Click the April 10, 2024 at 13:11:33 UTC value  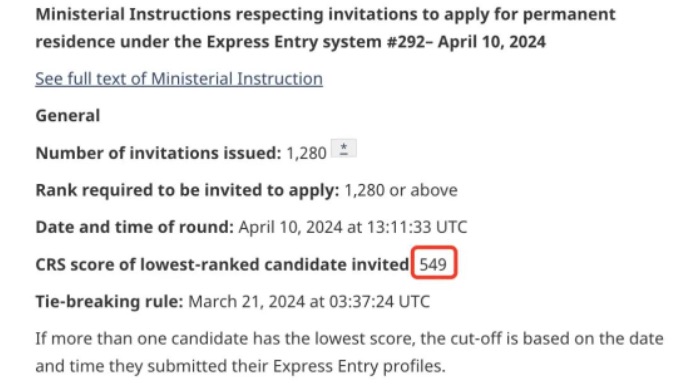[353, 227]
